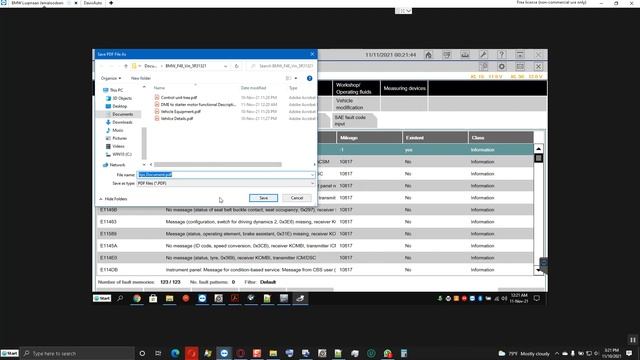Screen dimensions: 640x360
Task: Sort the file list by Date modified column
Action: pyautogui.click(x=253, y=88)
